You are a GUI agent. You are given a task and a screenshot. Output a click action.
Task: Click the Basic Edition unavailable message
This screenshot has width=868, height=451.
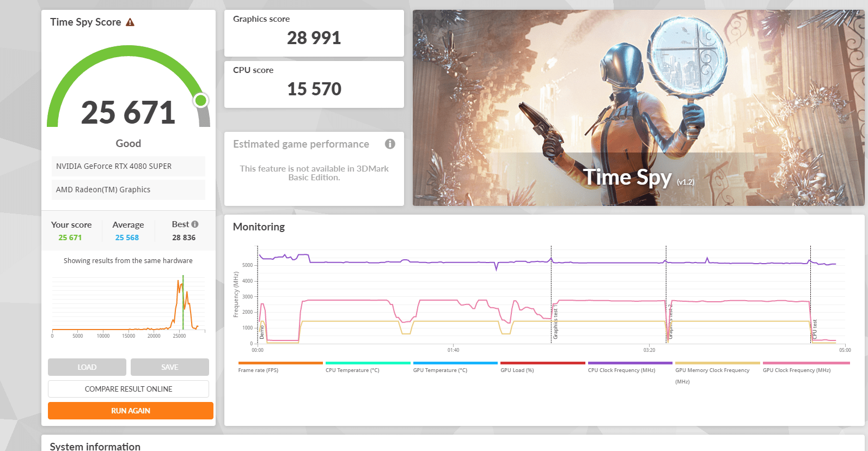pyautogui.click(x=314, y=173)
